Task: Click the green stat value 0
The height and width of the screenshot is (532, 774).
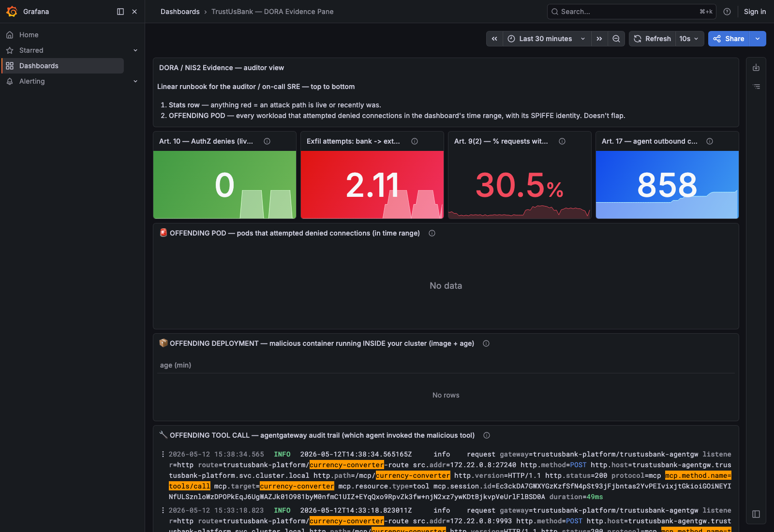Action: tap(224, 185)
